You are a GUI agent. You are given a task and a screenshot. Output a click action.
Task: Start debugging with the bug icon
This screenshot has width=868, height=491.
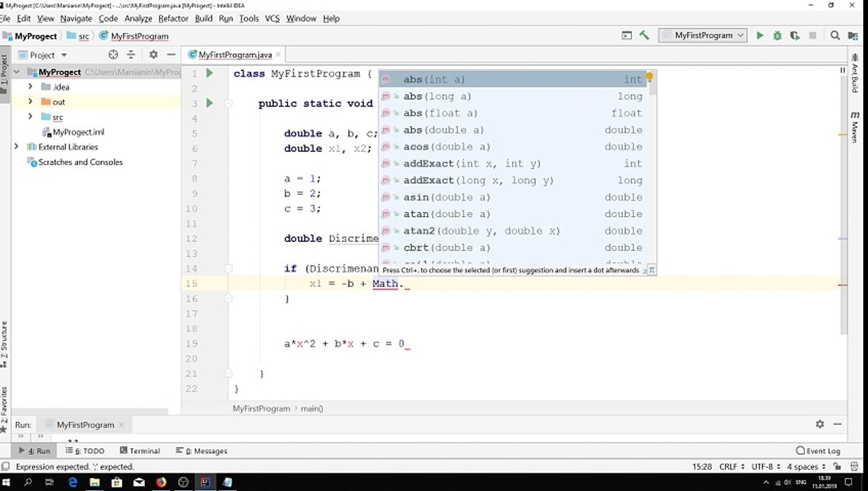[777, 35]
